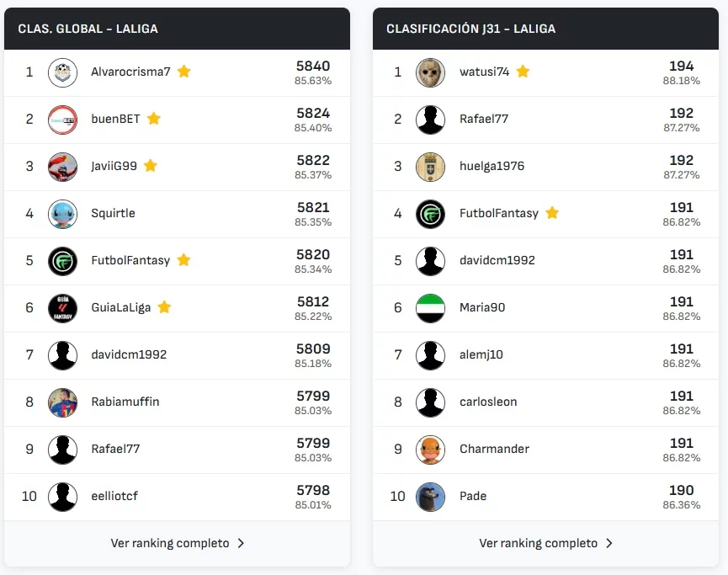Click the star next to watusi74
Screen dimensions: 728x575
tap(523, 72)
